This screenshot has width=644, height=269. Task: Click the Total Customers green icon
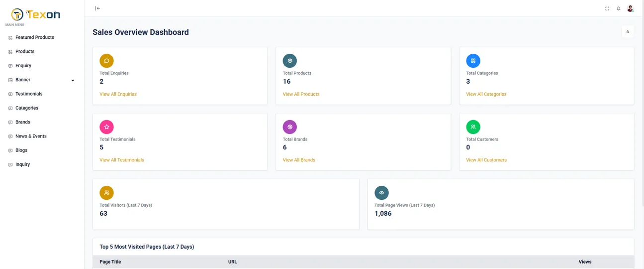(473, 127)
